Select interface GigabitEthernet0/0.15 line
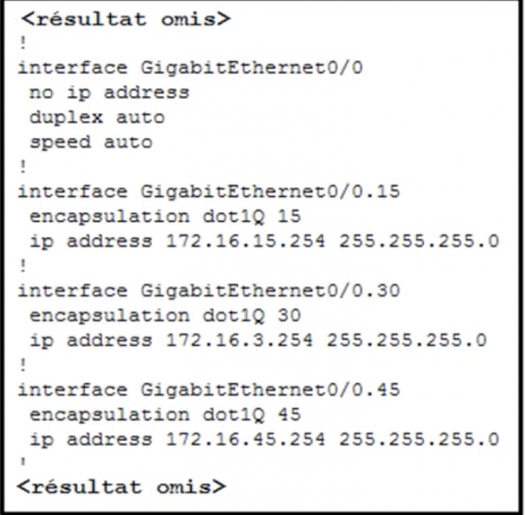525x515 pixels. tap(209, 192)
